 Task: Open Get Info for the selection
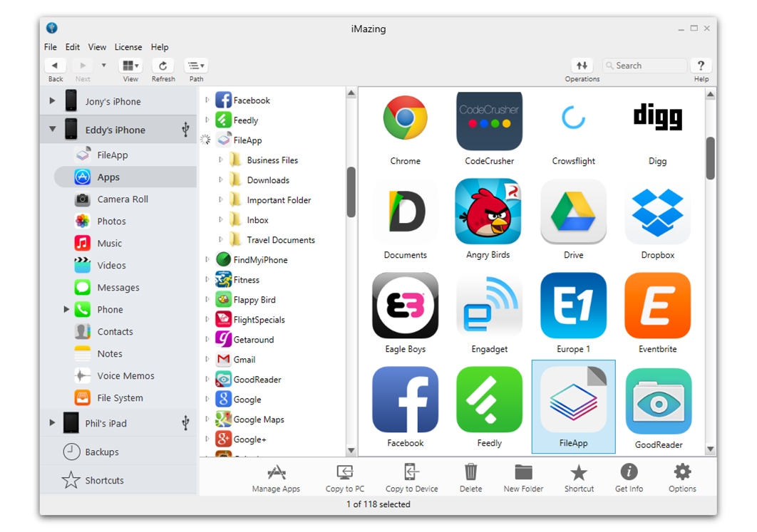tap(629, 477)
